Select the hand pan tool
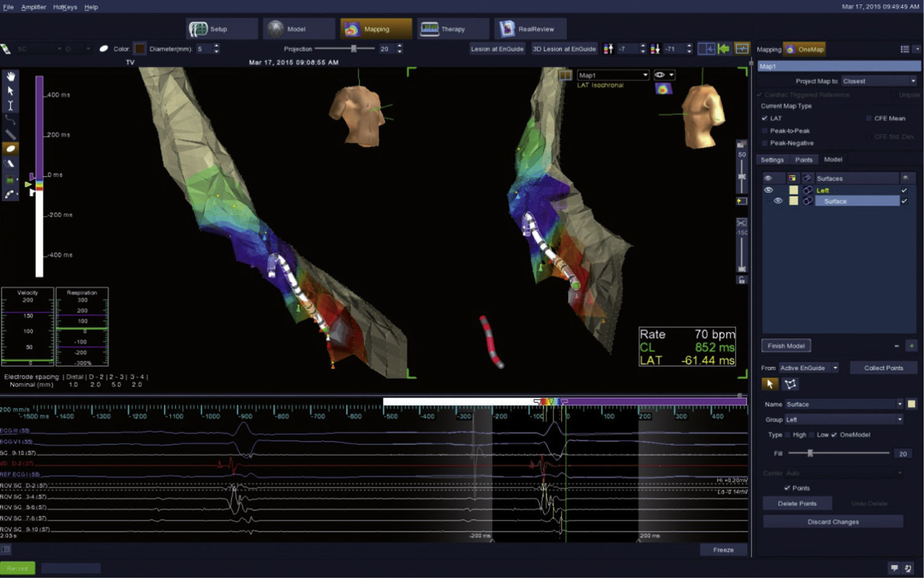This screenshot has width=924, height=578. [x=10, y=77]
